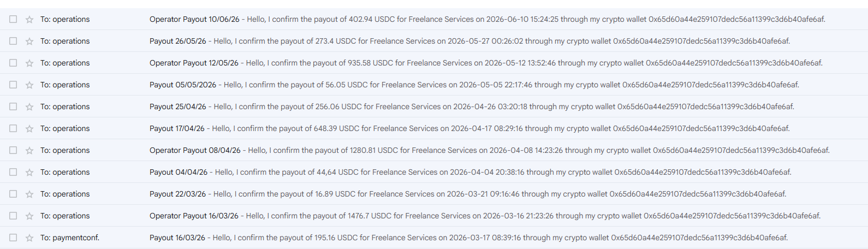The image size is (868, 249).
Task: Tick the checkbox for Payout 22/03/26 email
Action: pyautogui.click(x=13, y=194)
